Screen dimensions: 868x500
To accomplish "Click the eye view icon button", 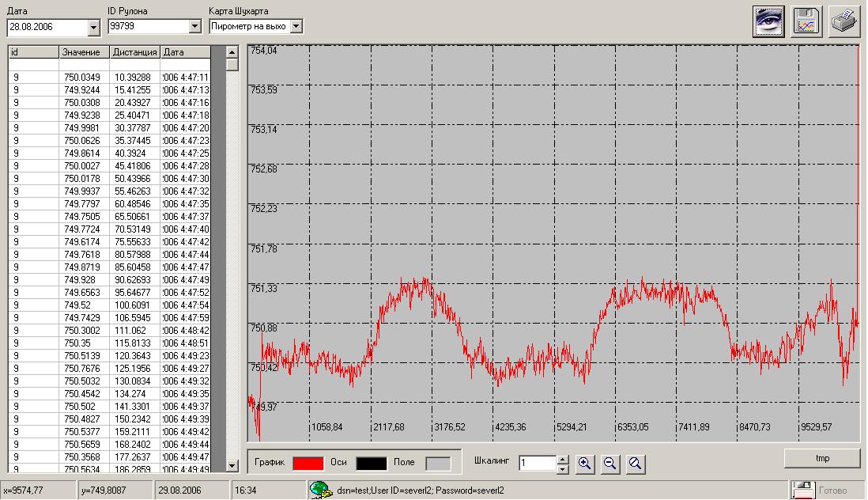I will tap(768, 21).
